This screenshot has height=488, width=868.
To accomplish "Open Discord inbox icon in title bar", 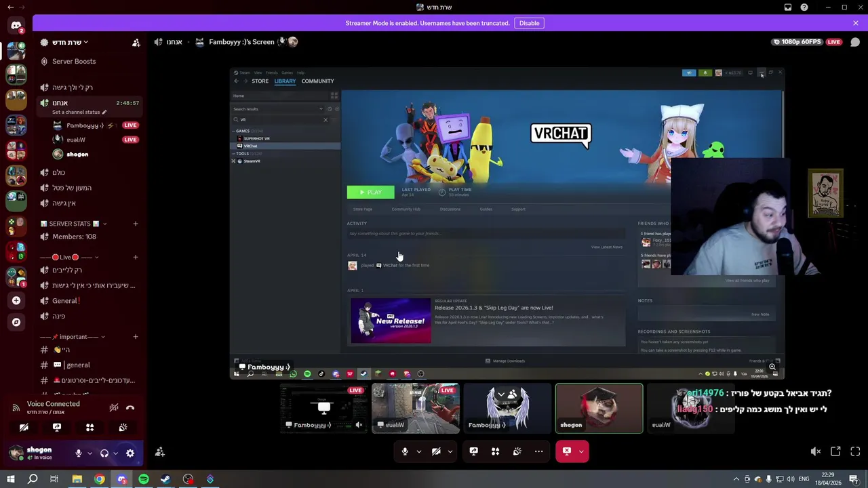I will point(788,7).
